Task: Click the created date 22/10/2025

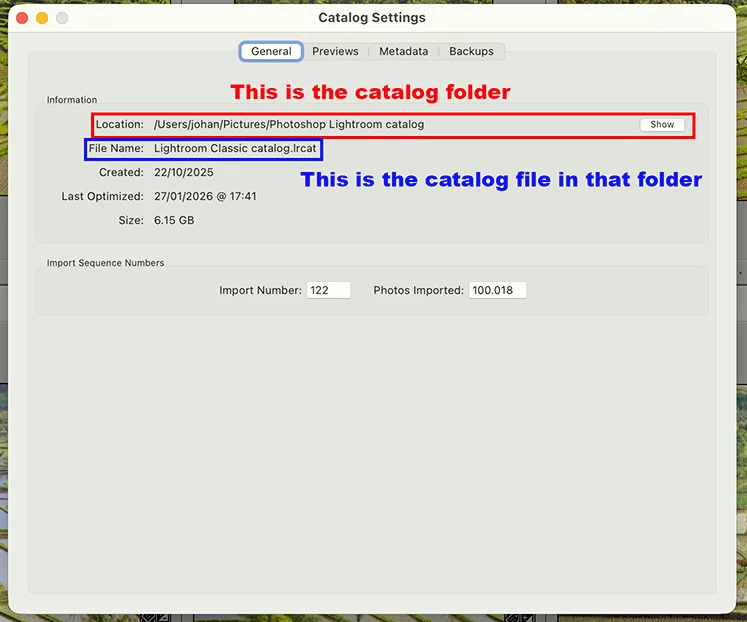Action: pos(183,172)
